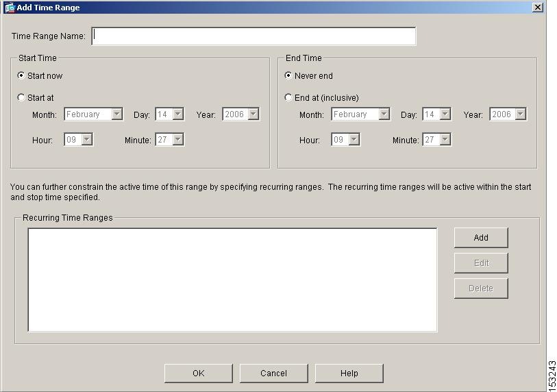Open the Start Time Hour dropdown

click(79, 139)
